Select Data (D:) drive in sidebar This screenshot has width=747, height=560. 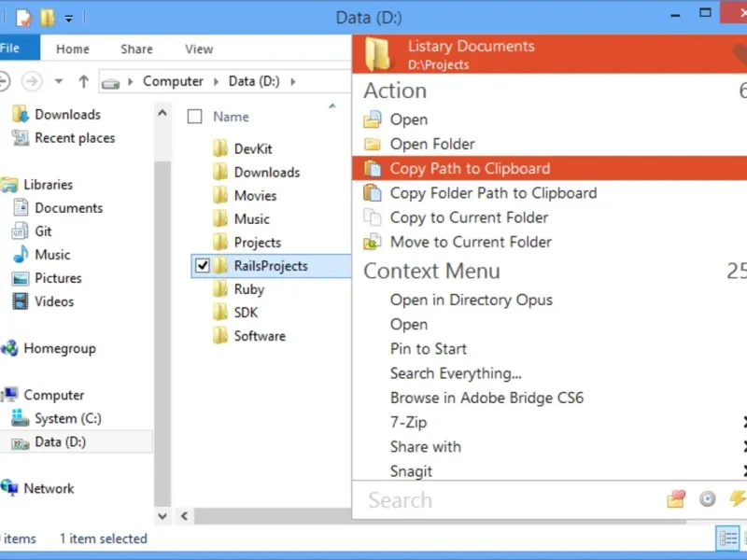pos(60,441)
